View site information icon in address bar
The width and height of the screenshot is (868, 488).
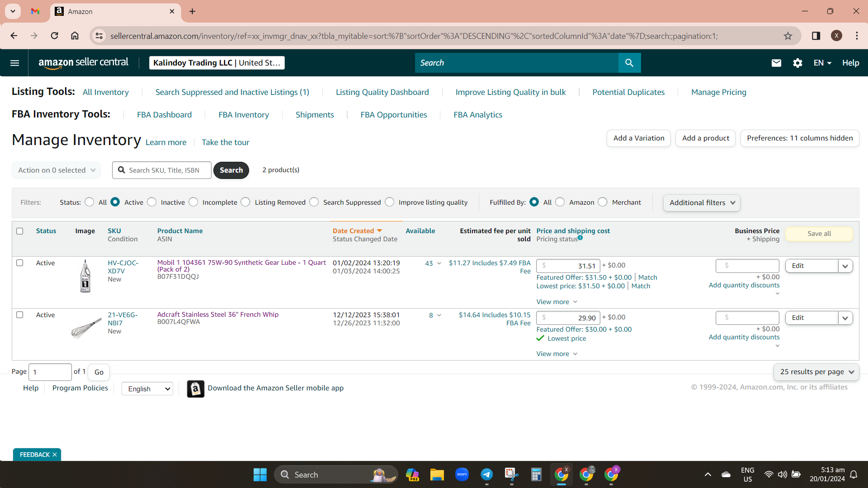click(99, 36)
